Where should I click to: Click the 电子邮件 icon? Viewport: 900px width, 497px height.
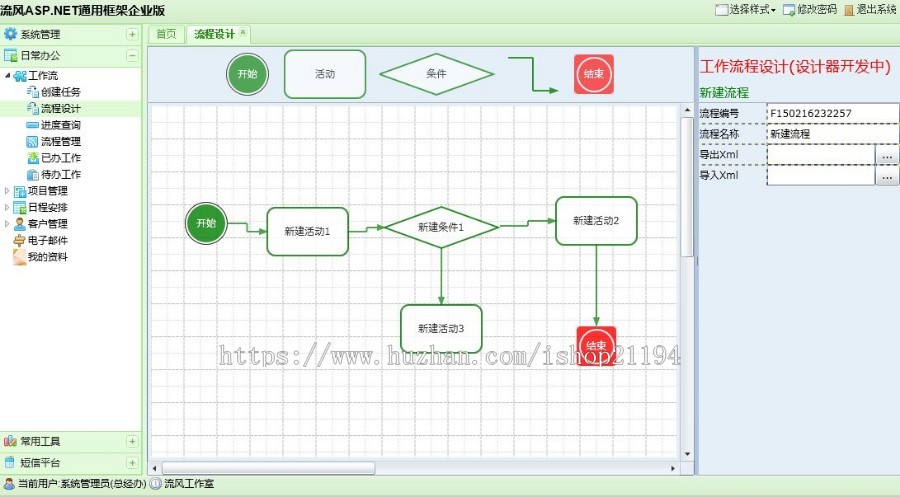tap(20, 240)
